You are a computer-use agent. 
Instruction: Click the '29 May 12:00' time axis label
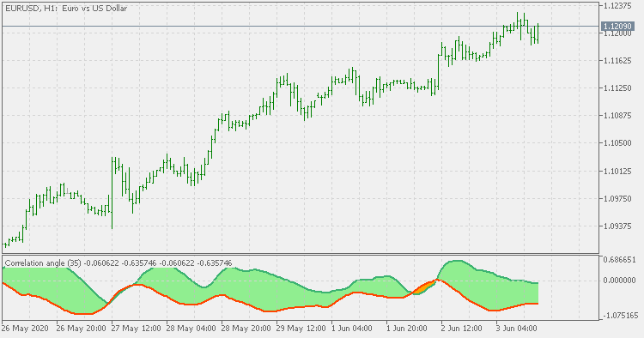tap(301, 329)
